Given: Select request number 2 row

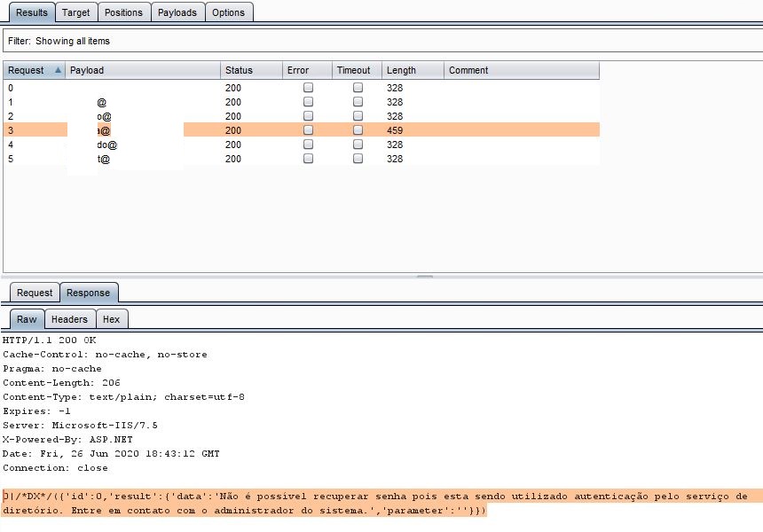Looking at the screenshot, I should 302,116.
